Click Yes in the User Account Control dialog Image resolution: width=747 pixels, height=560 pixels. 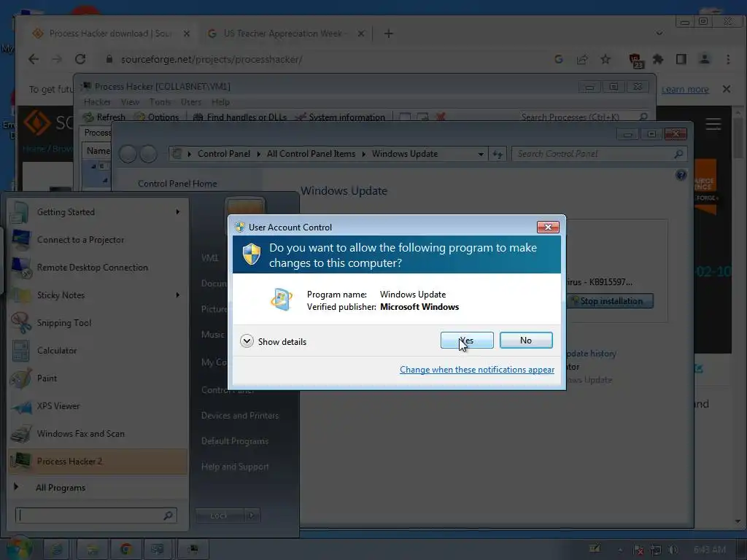[467, 341]
